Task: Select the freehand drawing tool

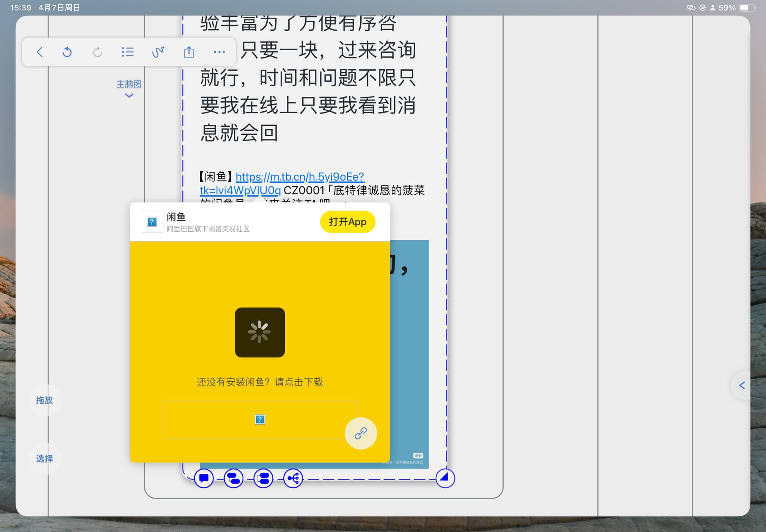Action: [158, 52]
